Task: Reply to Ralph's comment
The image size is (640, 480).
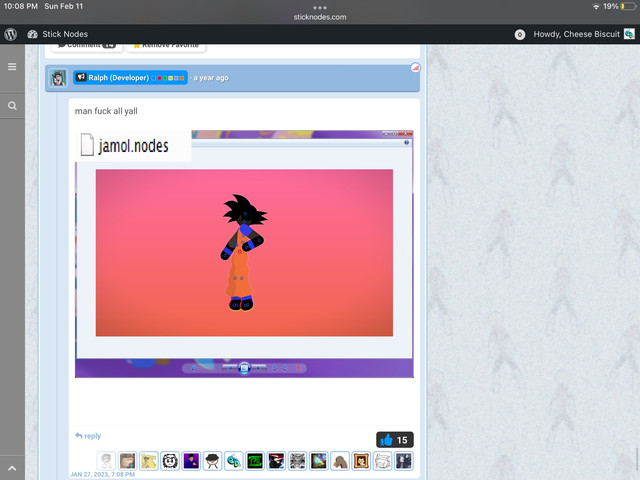Action: [88, 436]
